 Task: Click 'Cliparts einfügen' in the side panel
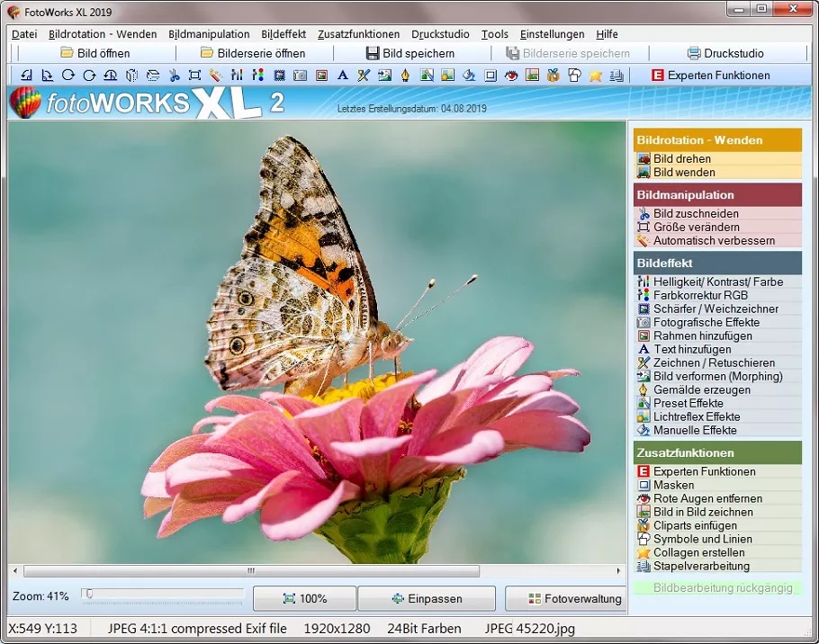[694, 526]
